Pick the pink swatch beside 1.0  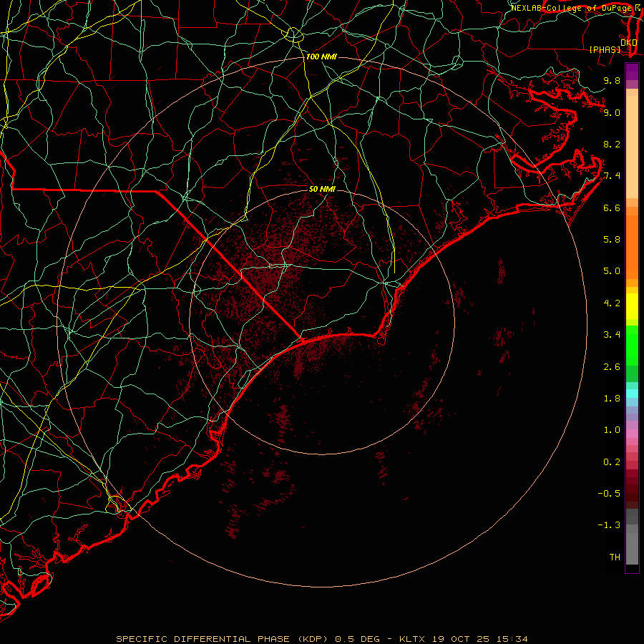coord(632,434)
